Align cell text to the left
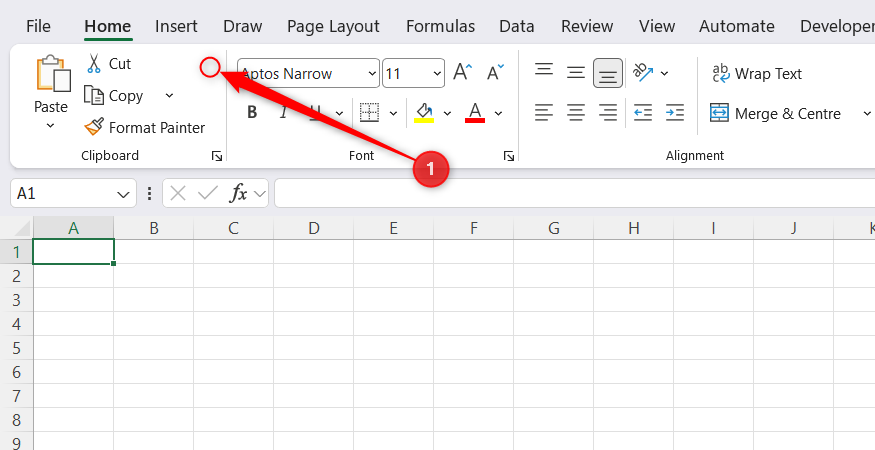The image size is (875, 450). click(544, 113)
